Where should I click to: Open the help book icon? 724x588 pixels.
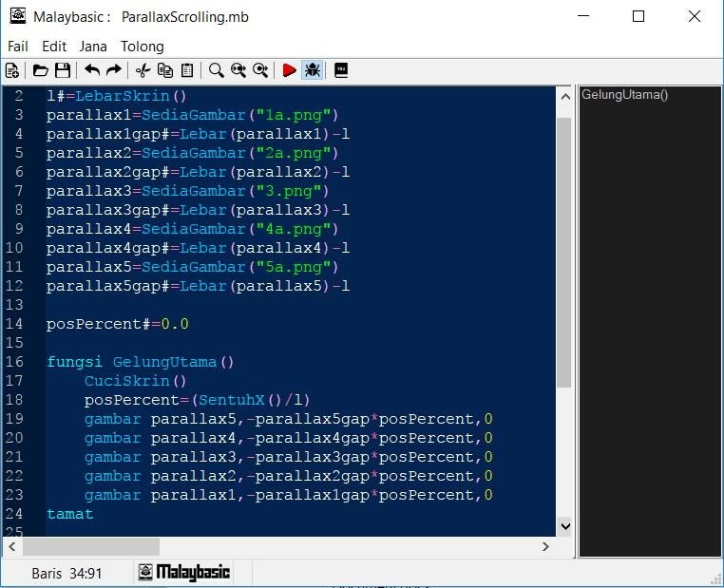341,70
